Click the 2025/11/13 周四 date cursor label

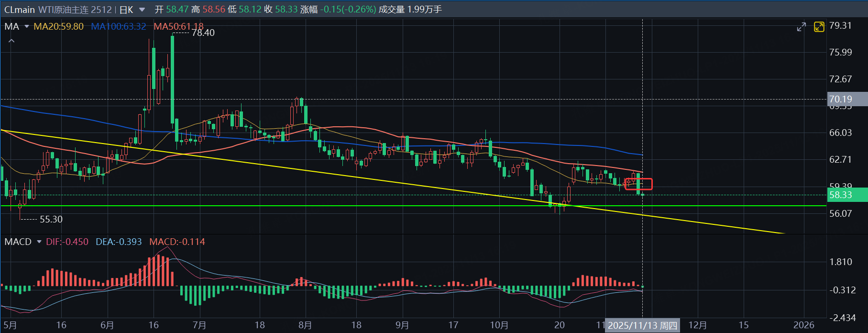[x=642, y=325]
